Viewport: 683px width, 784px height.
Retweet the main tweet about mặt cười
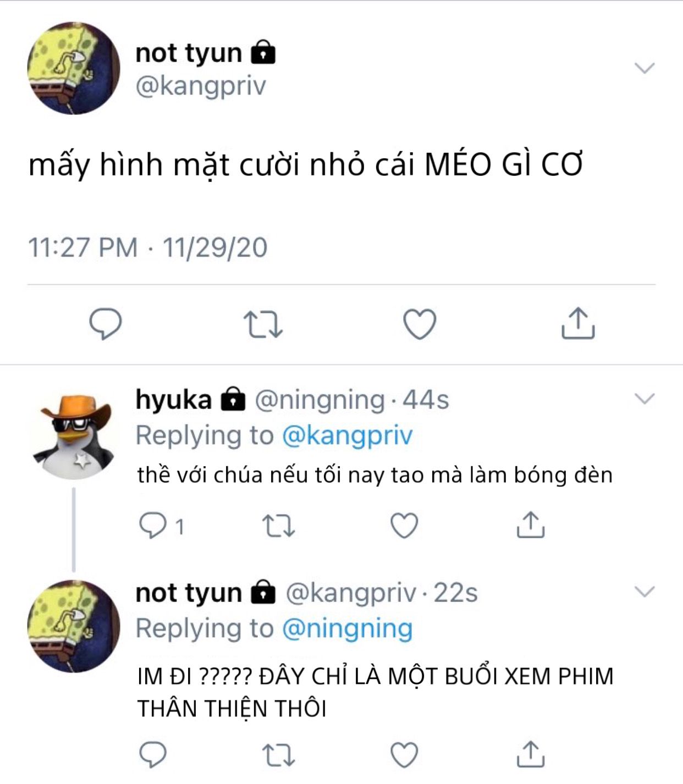pos(263,324)
